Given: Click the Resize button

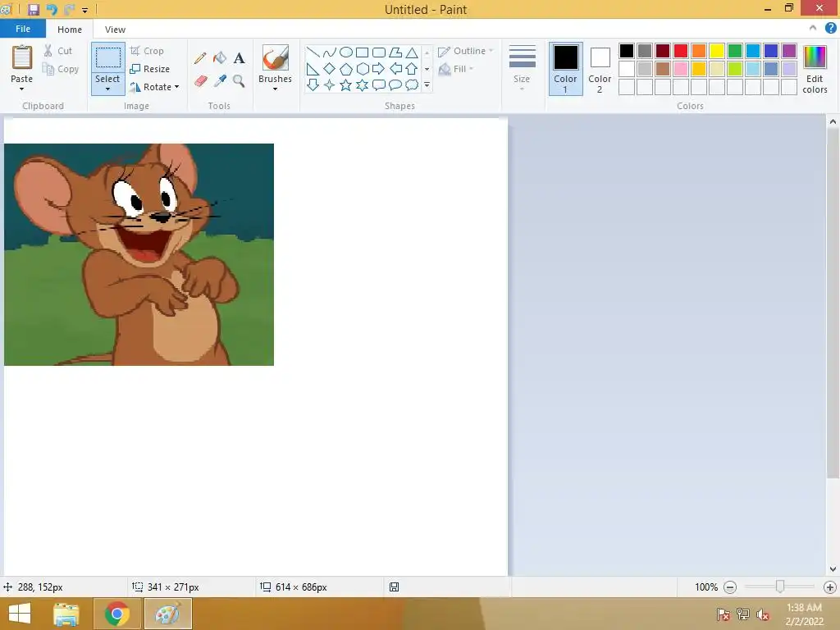Looking at the screenshot, I should click(150, 69).
